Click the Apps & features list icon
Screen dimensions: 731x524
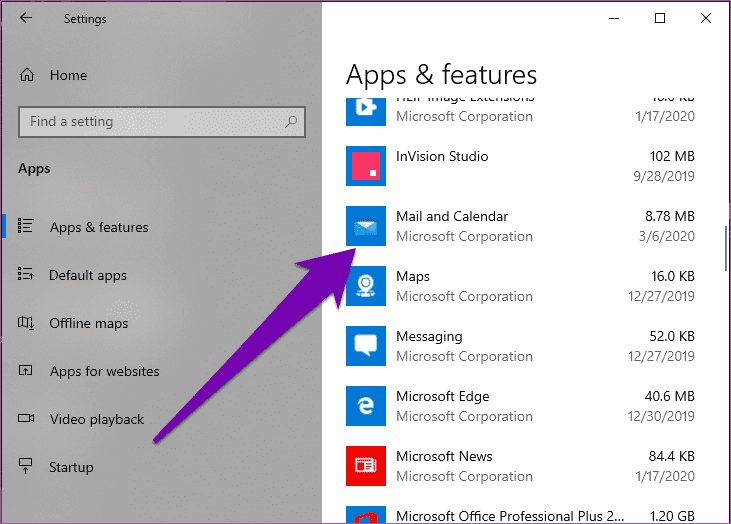(25, 226)
